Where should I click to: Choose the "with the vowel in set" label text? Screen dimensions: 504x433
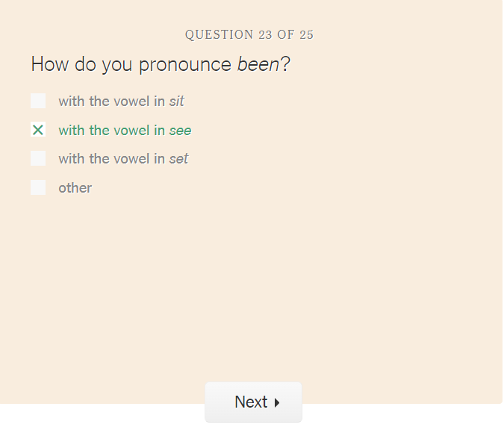pyautogui.click(x=123, y=158)
